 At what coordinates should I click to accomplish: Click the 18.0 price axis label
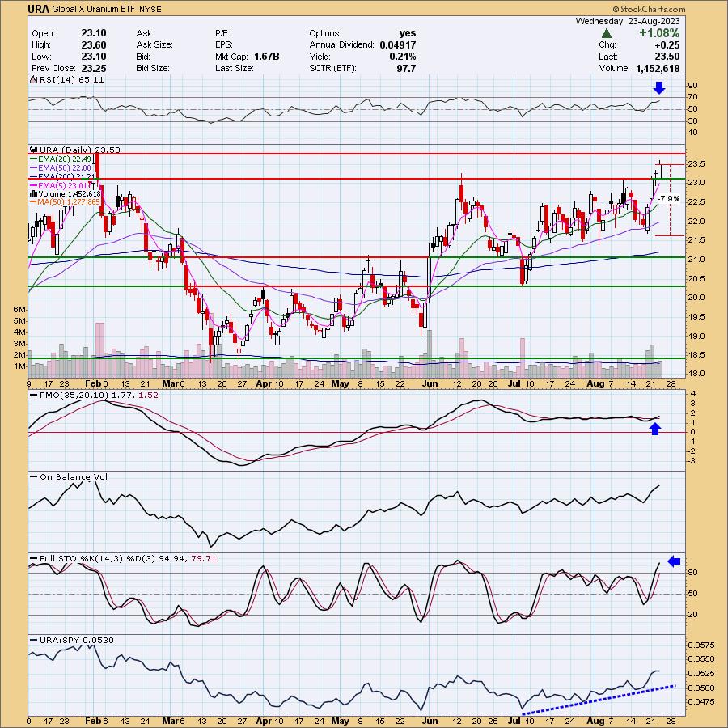696,374
